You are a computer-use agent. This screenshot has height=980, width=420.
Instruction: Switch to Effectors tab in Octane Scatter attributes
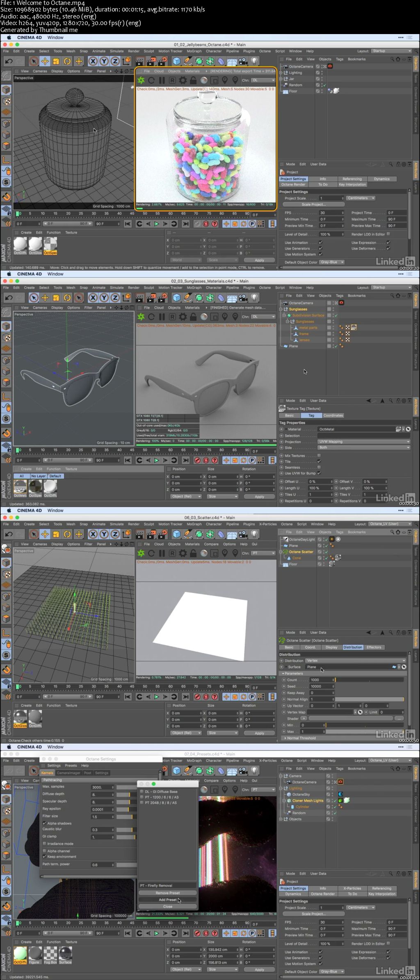pyautogui.click(x=374, y=647)
